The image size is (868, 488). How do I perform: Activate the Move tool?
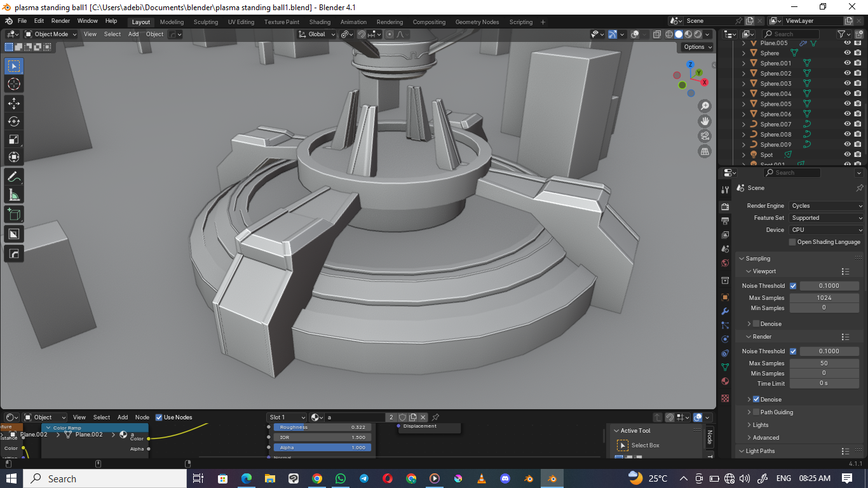(14, 104)
